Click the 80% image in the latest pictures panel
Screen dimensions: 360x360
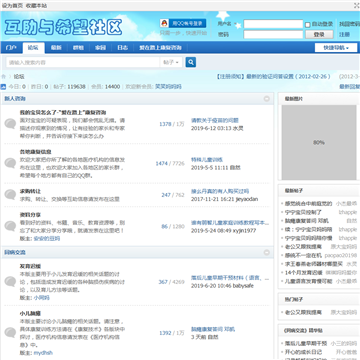click(319, 142)
